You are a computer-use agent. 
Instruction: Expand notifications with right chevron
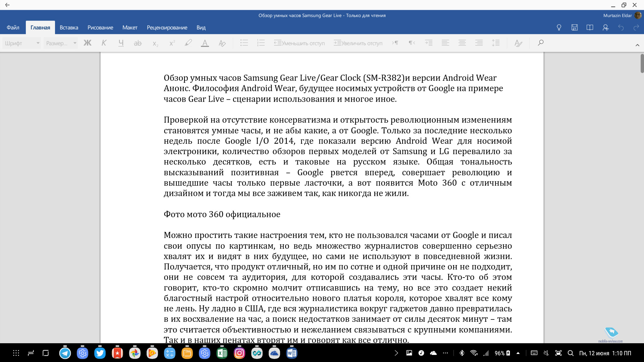tap(396, 353)
